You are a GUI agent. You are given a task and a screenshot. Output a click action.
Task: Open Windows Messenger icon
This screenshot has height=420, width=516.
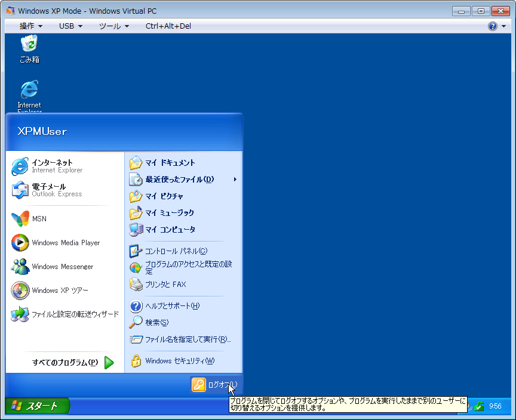(x=20, y=267)
